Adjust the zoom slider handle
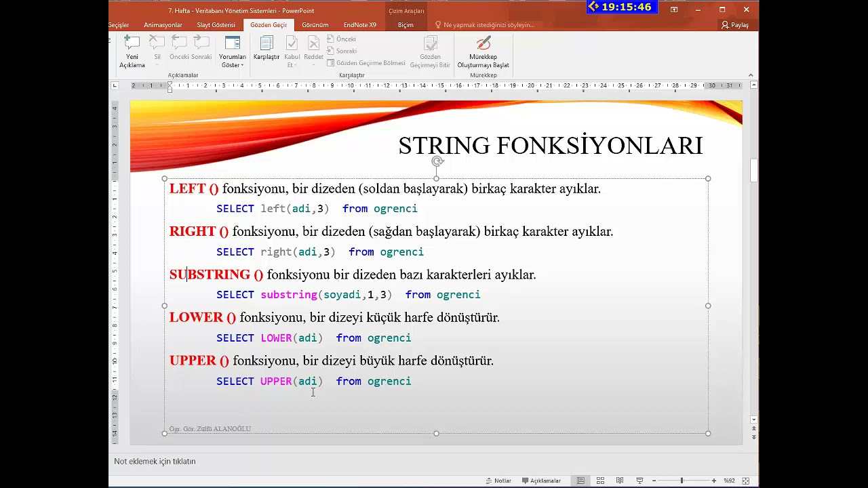The width and height of the screenshot is (868, 488). pyautogui.click(x=682, y=481)
